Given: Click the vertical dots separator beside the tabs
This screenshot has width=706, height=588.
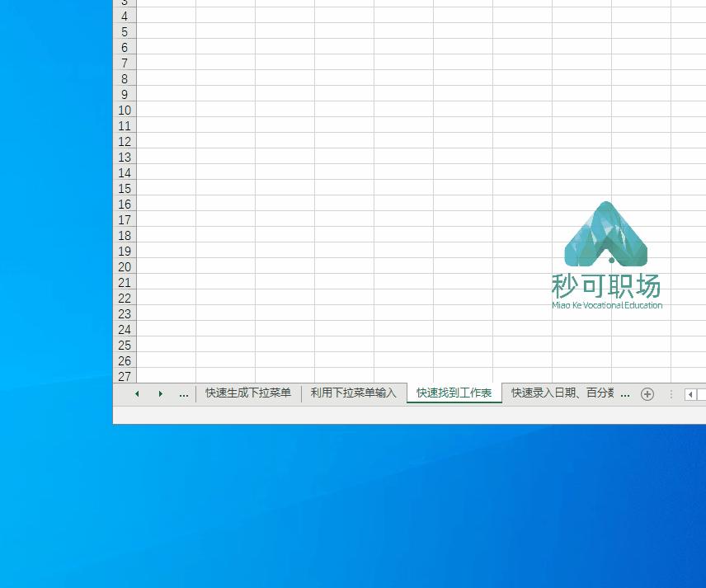Looking at the screenshot, I should [671, 394].
